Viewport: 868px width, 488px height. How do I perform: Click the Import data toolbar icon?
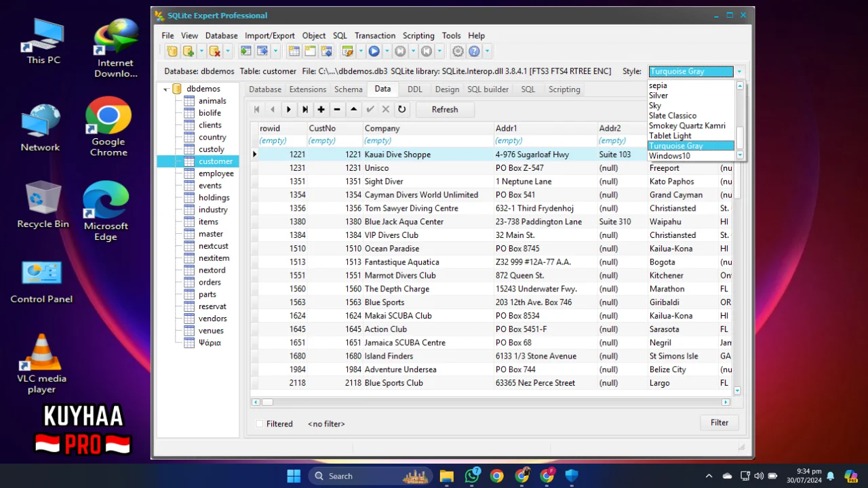pos(245,52)
